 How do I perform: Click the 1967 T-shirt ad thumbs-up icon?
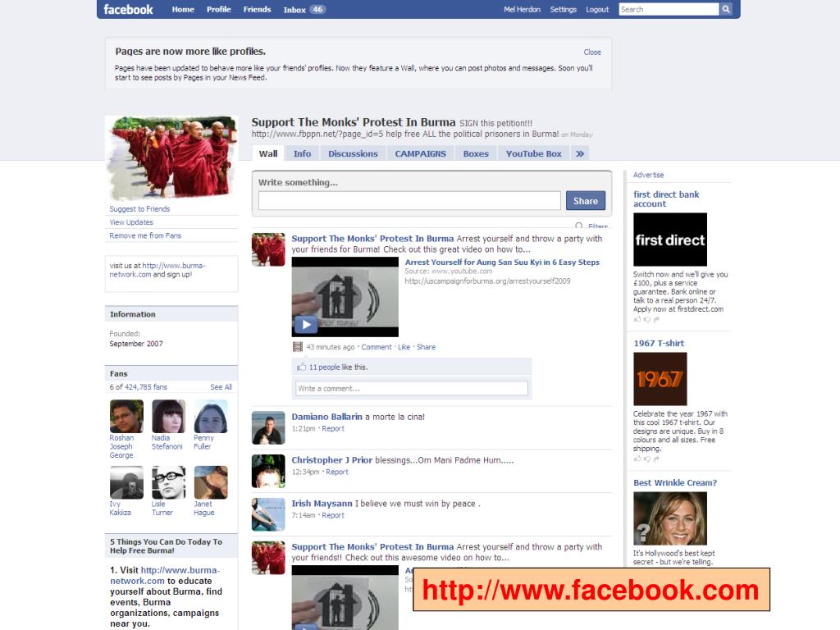(637, 459)
